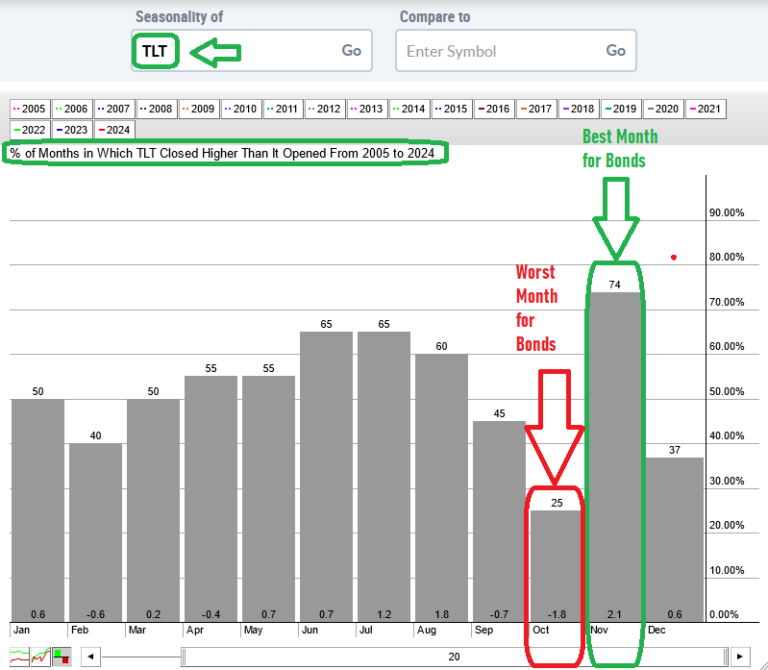This screenshot has height=670, width=768.
Task: Click the May bar showing 55
Action: (x=268, y=499)
